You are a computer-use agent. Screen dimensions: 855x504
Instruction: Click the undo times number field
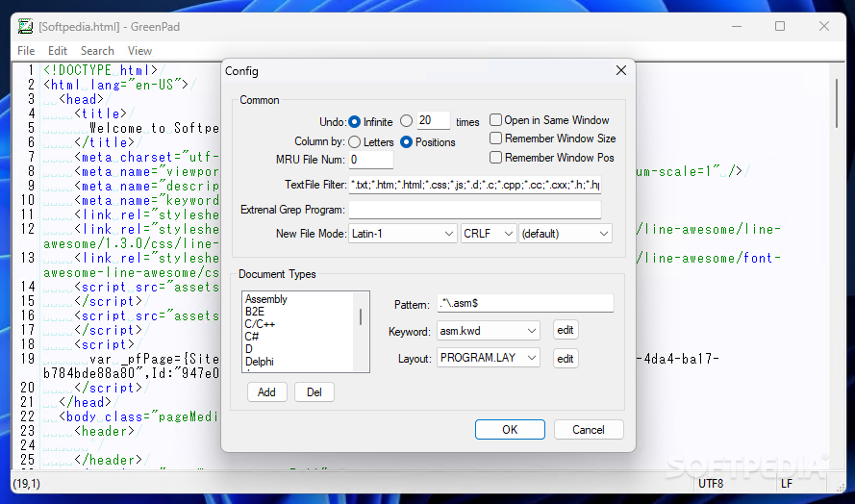(x=434, y=120)
